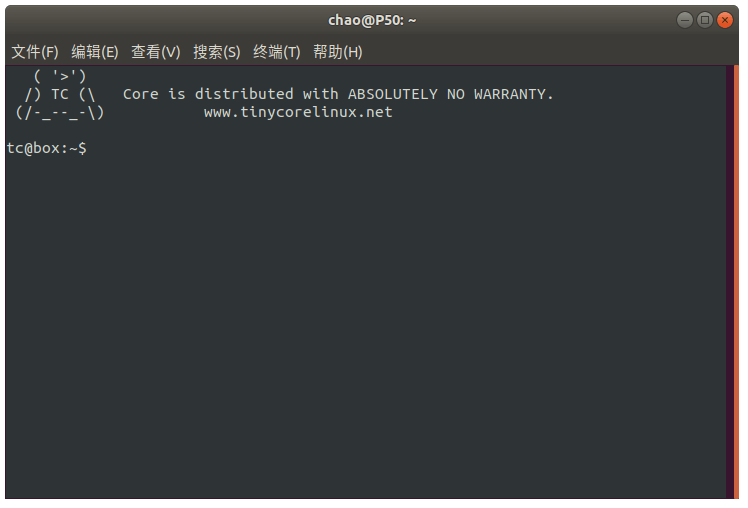Click the (/-_--_-\) ASCII art line
Screen dimensions: 748x508
[x=60, y=113]
